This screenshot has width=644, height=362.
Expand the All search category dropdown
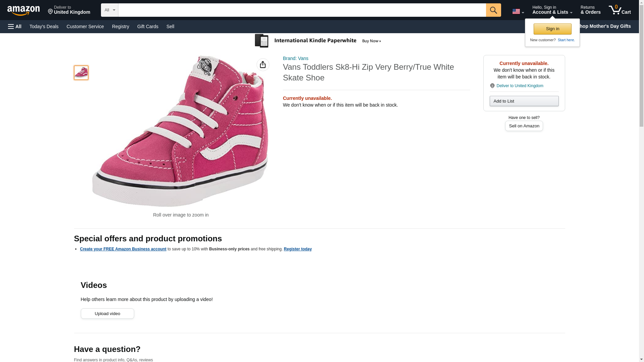pos(109,10)
